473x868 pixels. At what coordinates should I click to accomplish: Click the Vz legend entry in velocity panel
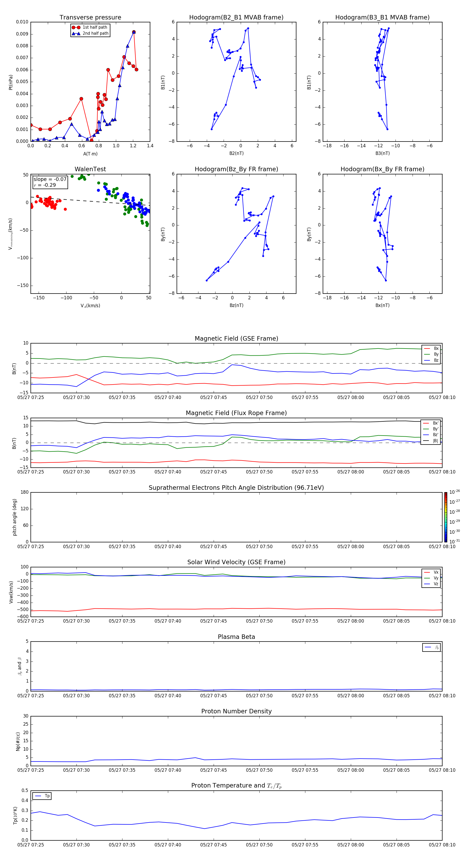click(x=431, y=584)
